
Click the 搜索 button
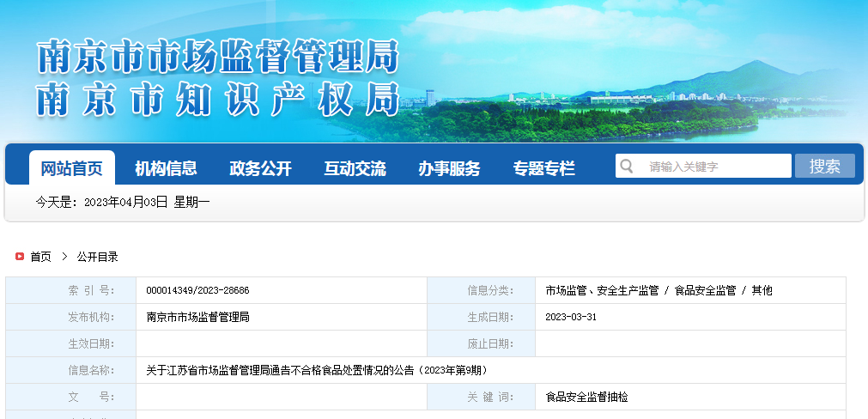pyautogui.click(x=825, y=166)
